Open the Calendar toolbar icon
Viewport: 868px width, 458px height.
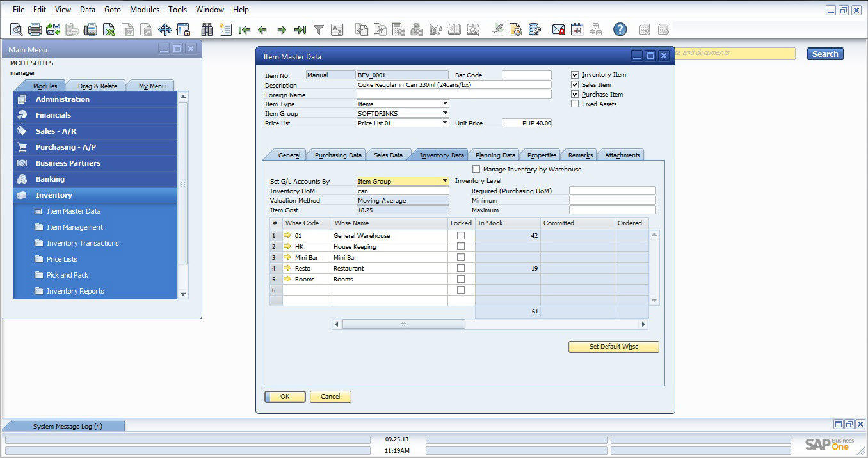click(x=577, y=29)
